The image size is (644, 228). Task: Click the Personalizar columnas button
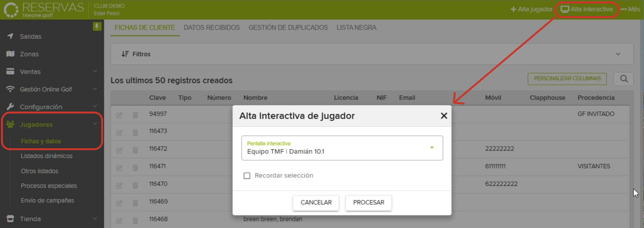tap(567, 79)
